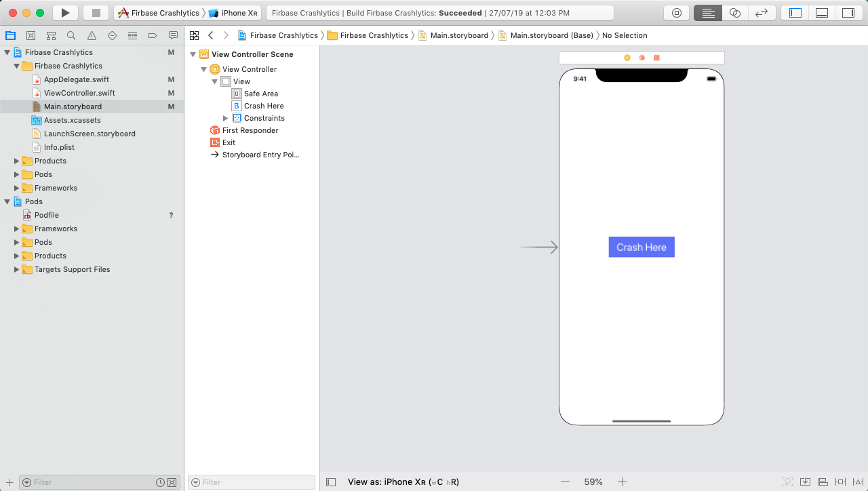Show the Assistant editor
Image resolution: width=868 pixels, height=491 pixels.
coord(734,13)
